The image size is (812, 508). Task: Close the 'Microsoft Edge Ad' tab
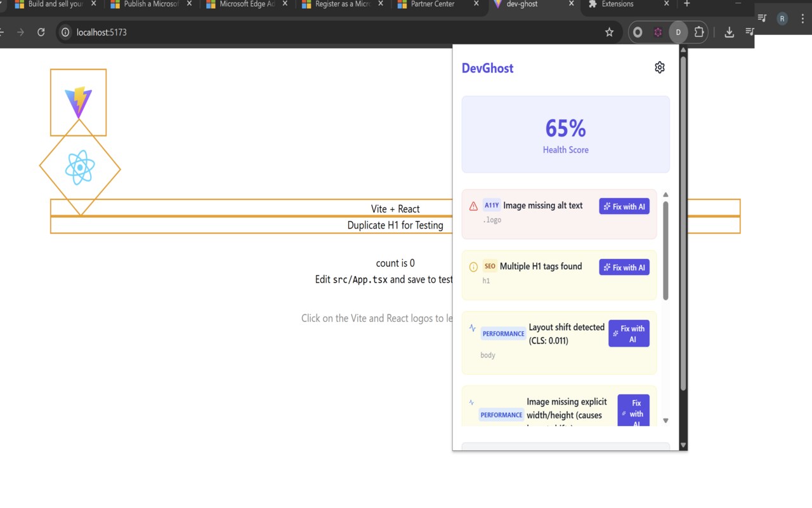pyautogui.click(x=285, y=4)
